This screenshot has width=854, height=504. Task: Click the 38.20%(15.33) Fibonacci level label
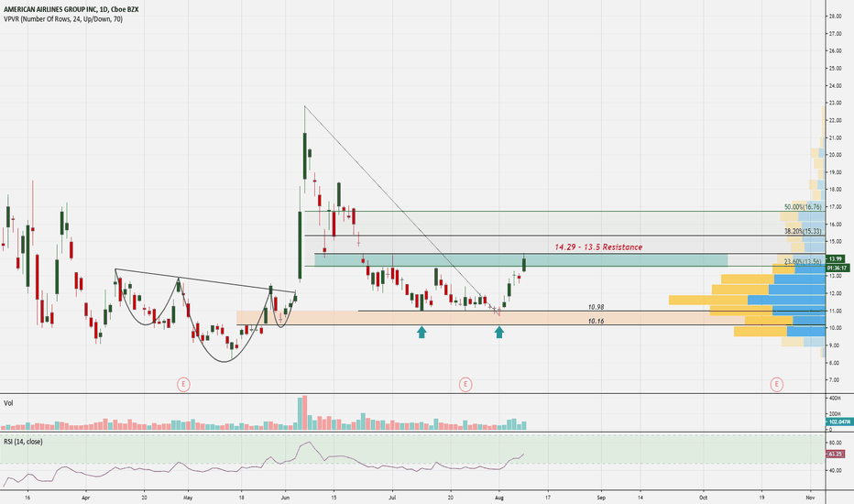(803, 231)
